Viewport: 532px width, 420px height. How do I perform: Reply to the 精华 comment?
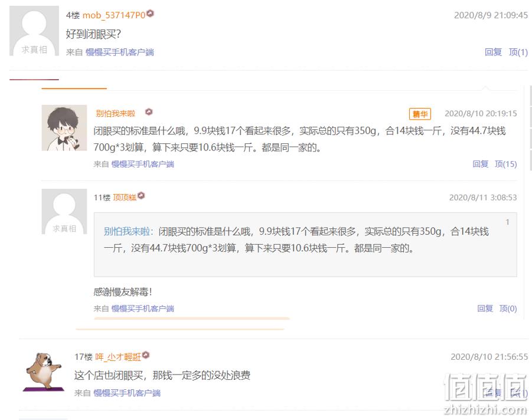pos(481,164)
